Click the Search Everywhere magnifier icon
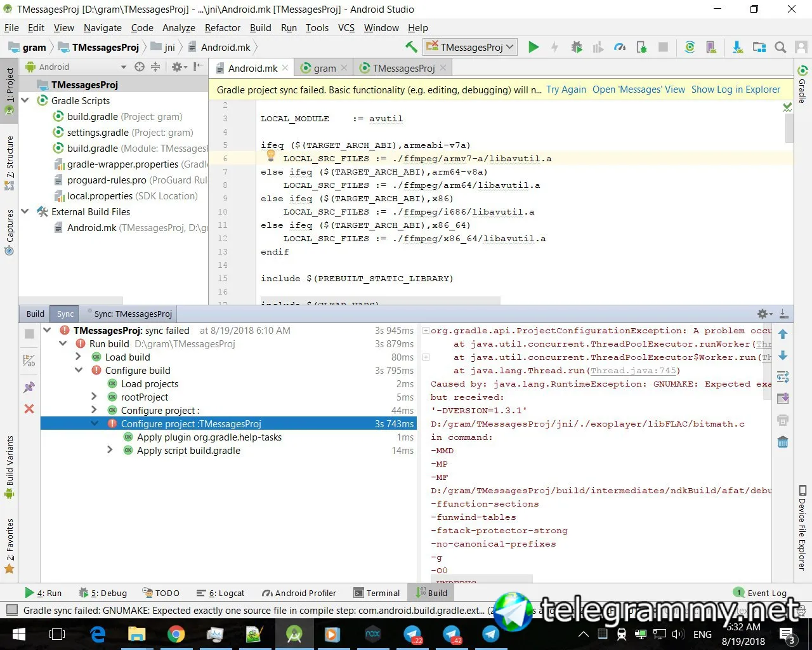The width and height of the screenshot is (812, 650). click(780, 47)
